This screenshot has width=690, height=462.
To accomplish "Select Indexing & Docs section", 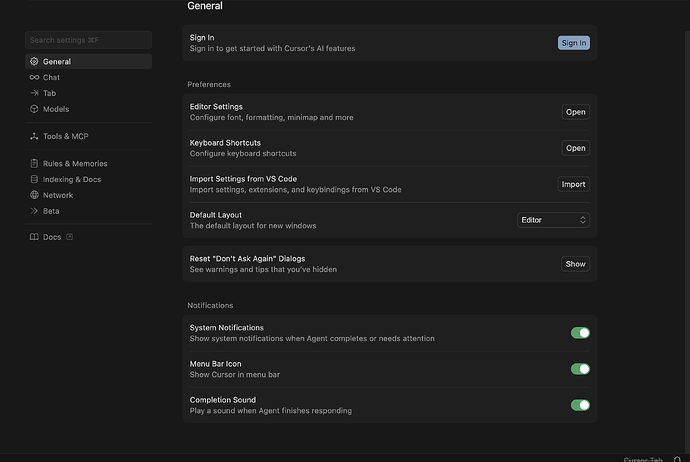I will click(88, 180).
